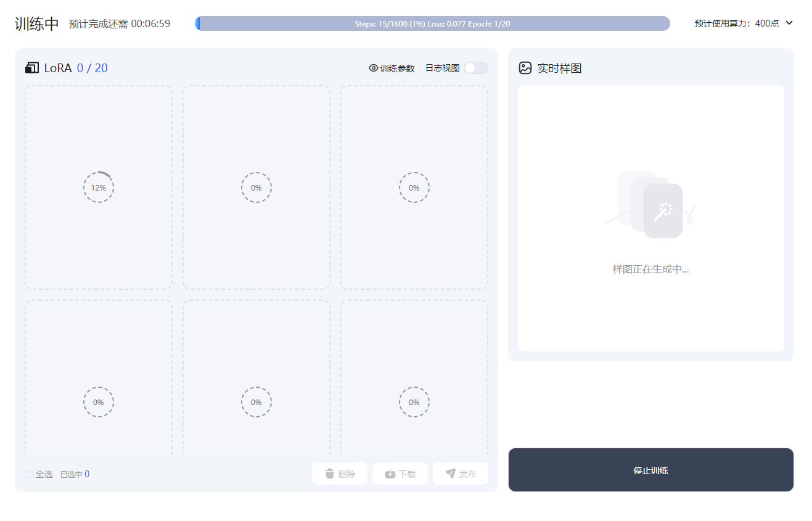The height and width of the screenshot is (521, 812).
Task: Click the 12% circular progress indicator
Action: click(x=99, y=187)
